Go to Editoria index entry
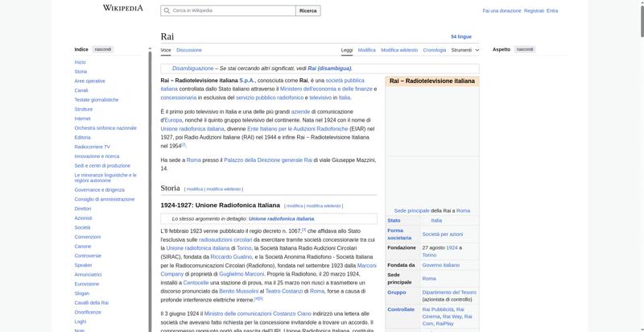The height and width of the screenshot is (332, 644). [82, 138]
